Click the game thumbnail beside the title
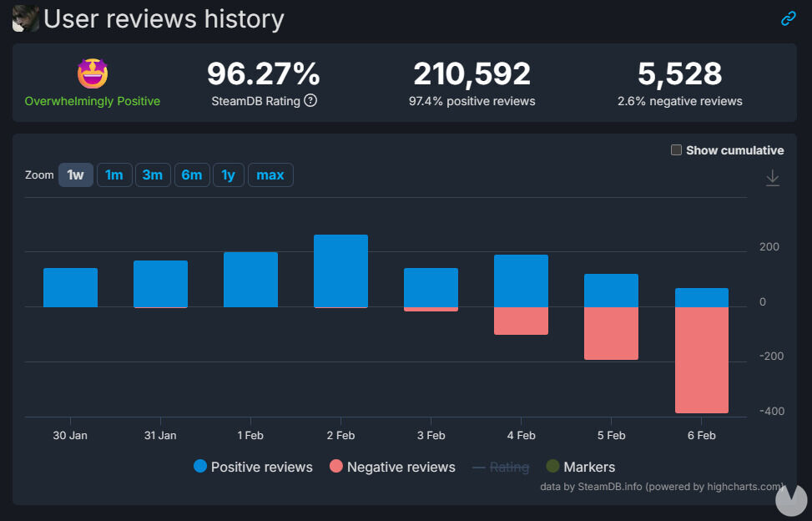 [25, 18]
